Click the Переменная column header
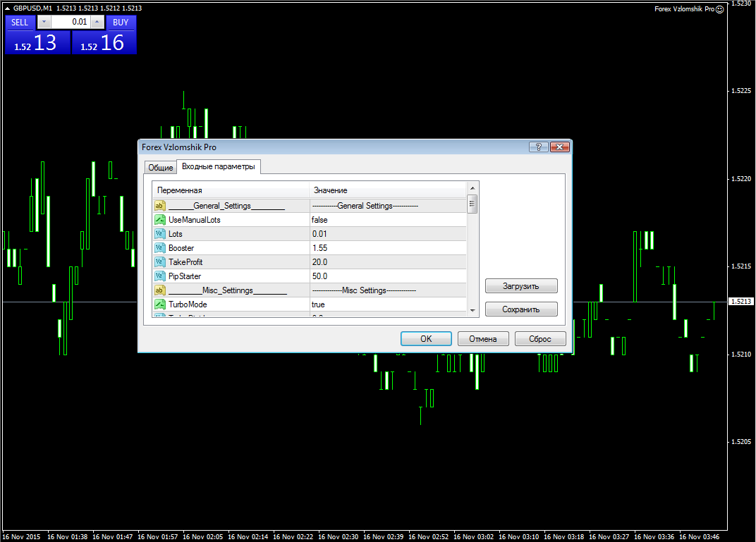 pos(231,190)
